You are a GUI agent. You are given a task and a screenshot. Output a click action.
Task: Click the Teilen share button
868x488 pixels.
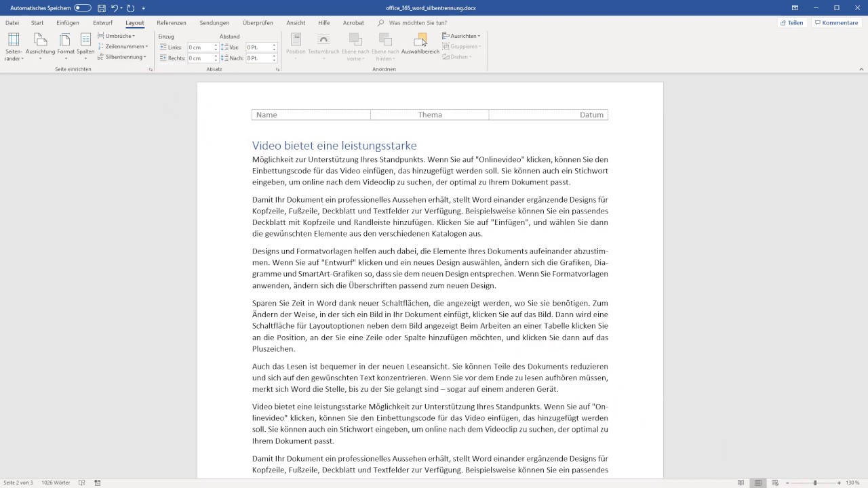[792, 23]
